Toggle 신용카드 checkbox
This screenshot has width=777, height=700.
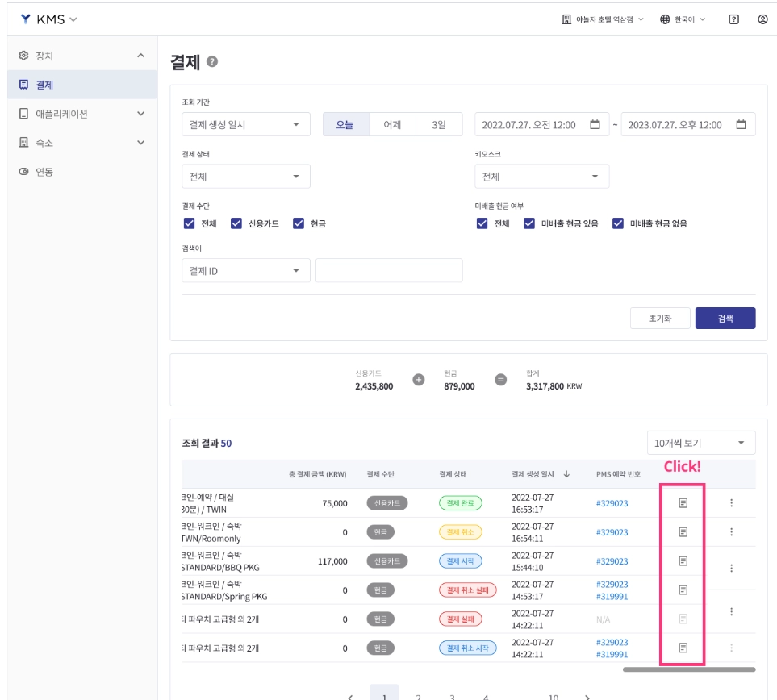point(236,223)
